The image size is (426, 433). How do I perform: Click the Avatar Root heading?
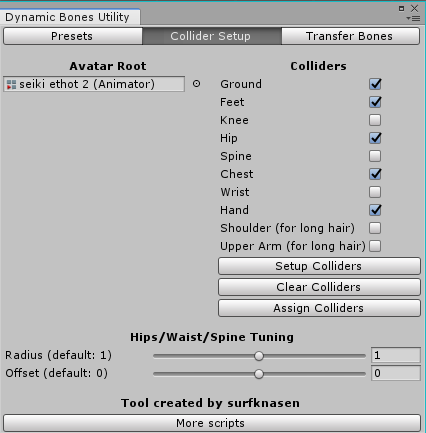click(108, 66)
